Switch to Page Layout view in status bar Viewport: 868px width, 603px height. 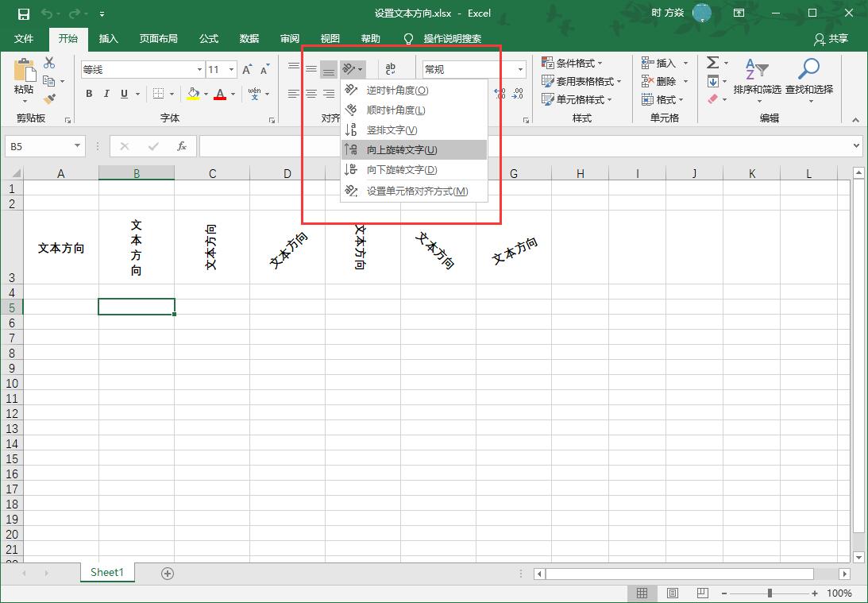click(x=672, y=593)
